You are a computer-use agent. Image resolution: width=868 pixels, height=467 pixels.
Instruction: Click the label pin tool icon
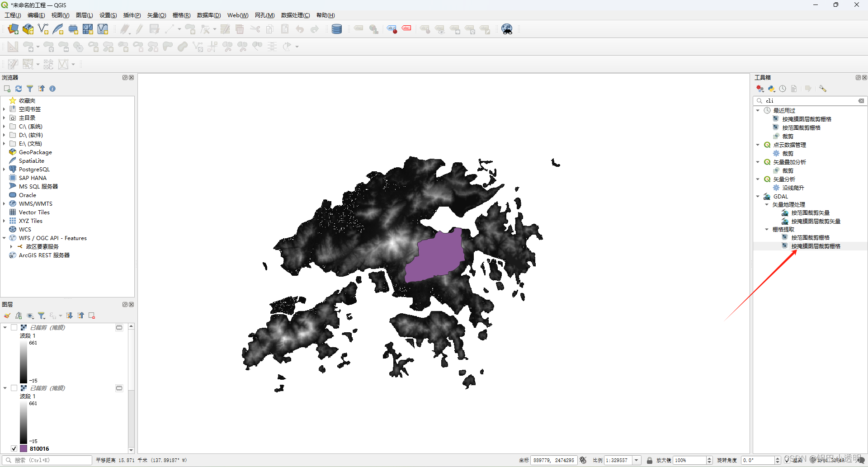coord(392,29)
